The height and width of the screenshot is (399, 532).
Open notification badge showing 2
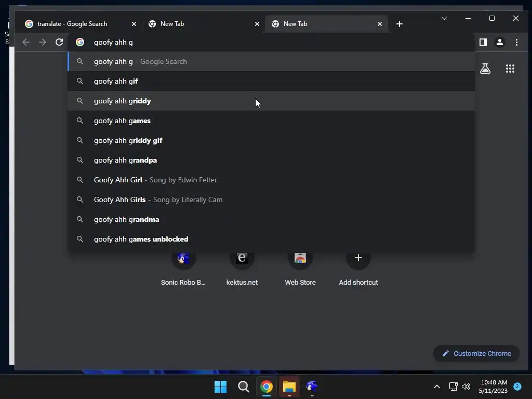pyautogui.click(x=517, y=386)
